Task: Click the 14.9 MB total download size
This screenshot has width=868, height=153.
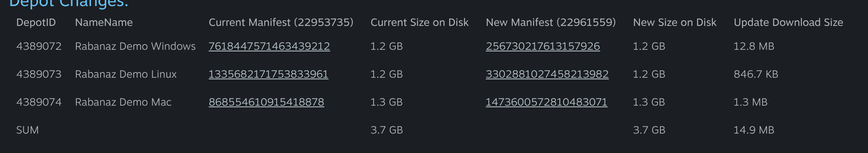Action: [754, 130]
